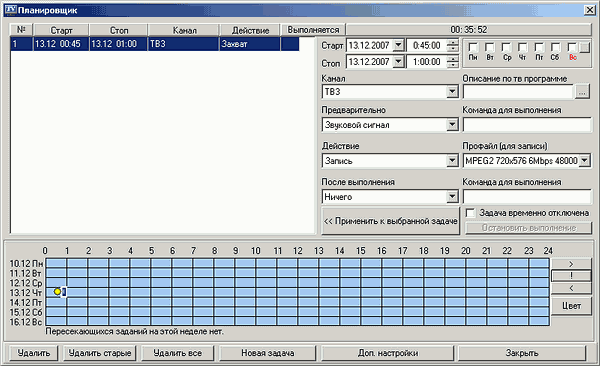Open the Цвет color picker button

coord(571,306)
